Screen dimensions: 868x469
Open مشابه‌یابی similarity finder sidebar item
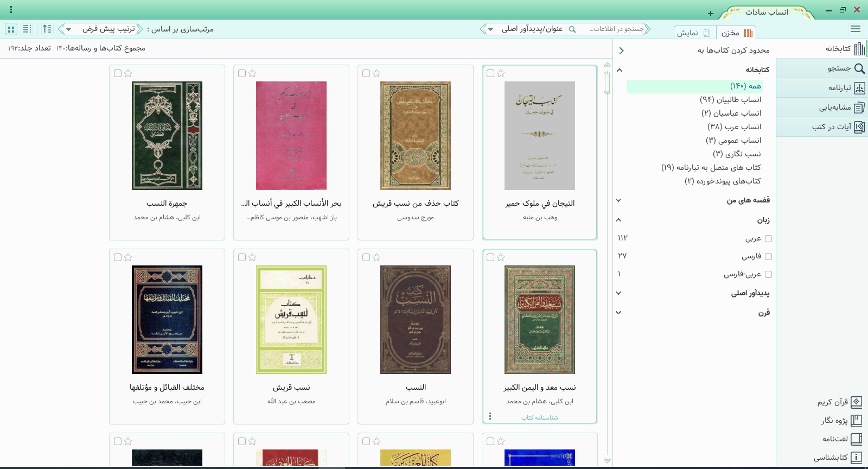point(821,107)
